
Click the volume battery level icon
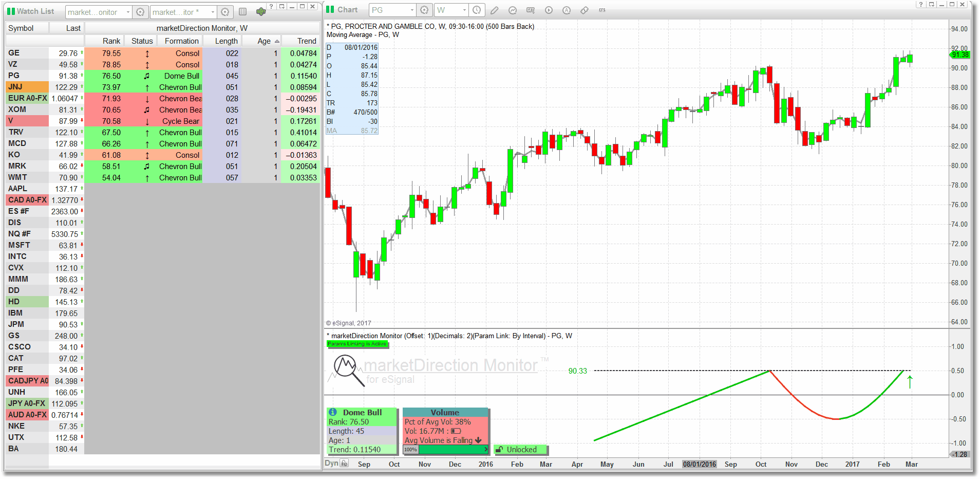coord(456,431)
